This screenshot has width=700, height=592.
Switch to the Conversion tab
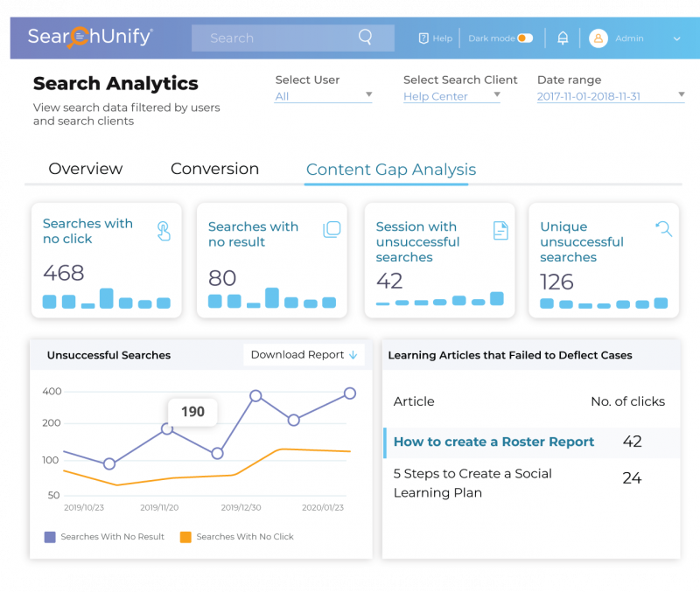(214, 169)
